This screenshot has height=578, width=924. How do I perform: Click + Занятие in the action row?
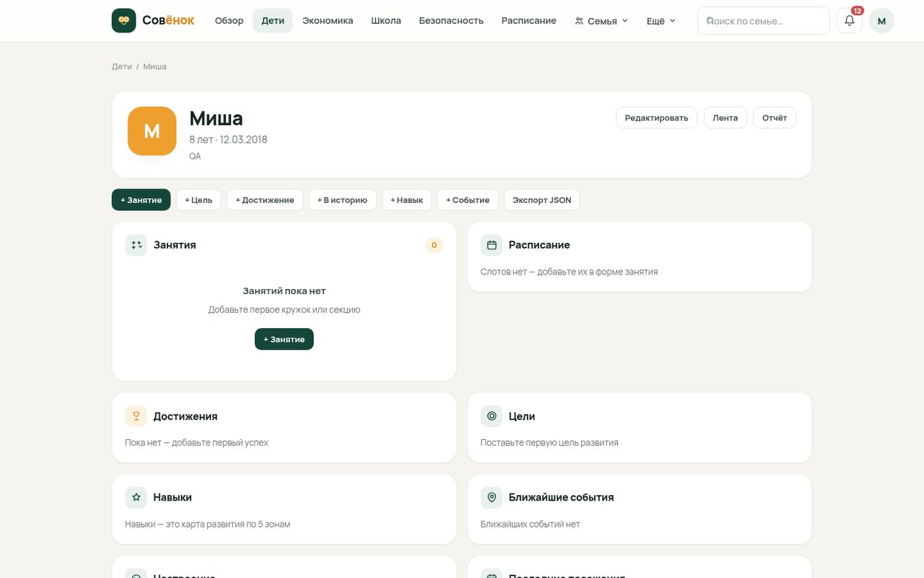141,200
